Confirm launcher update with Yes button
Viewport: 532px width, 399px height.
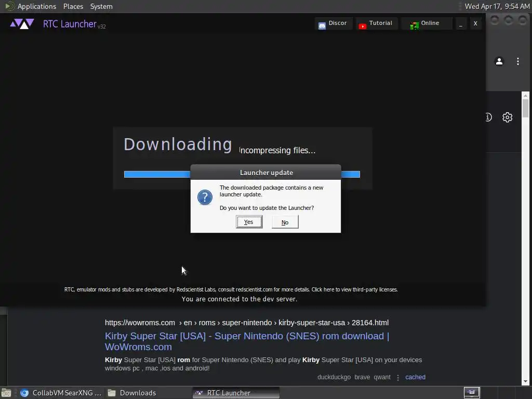(249, 222)
